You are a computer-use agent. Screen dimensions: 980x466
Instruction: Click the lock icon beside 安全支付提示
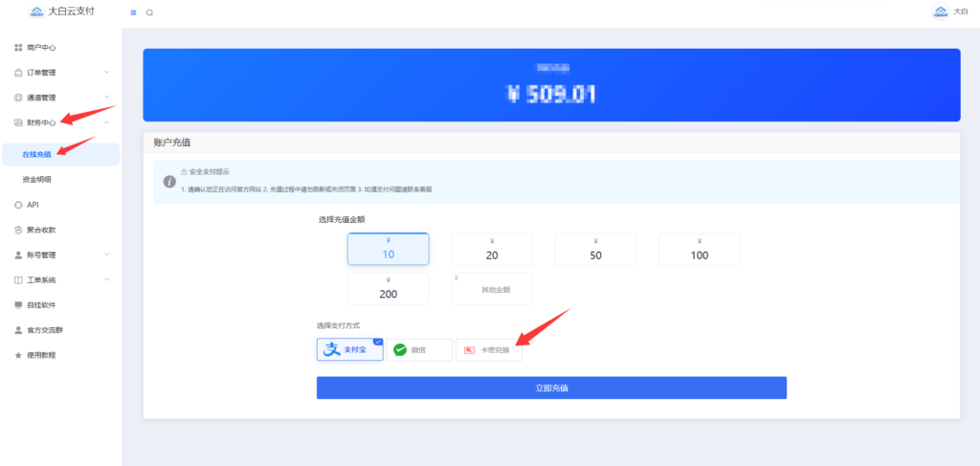185,172
